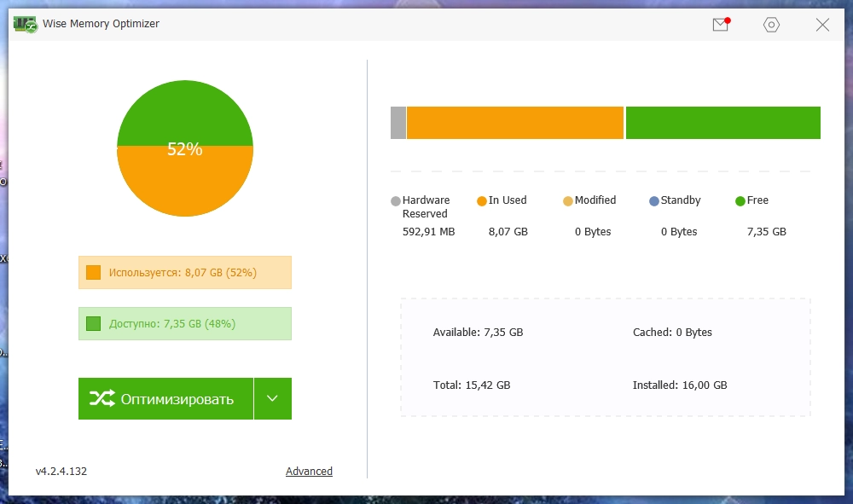Click the 'Wise Memory Optimizer' window title
The image size is (853, 504).
point(102,24)
